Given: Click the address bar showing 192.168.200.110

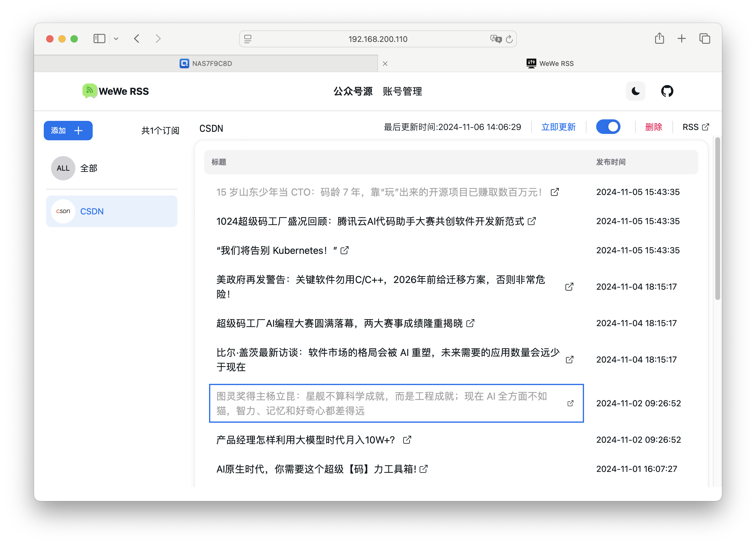Looking at the screenshot, I should point(378,39).
